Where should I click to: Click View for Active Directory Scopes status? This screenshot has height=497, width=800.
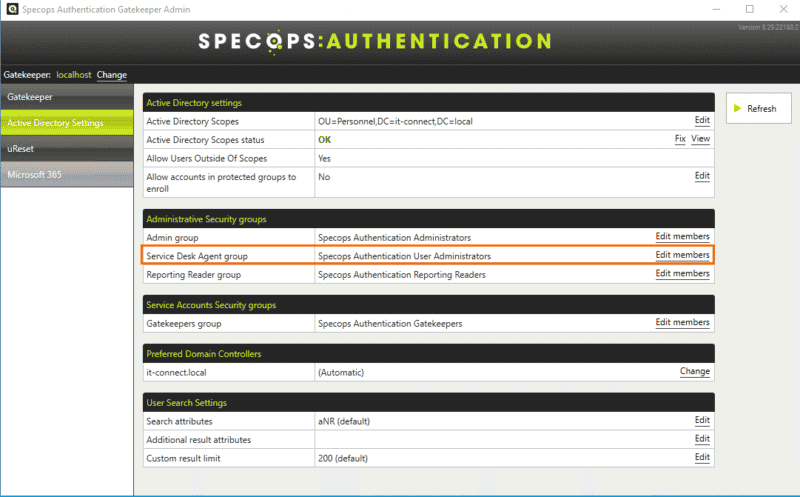[701, 139]
